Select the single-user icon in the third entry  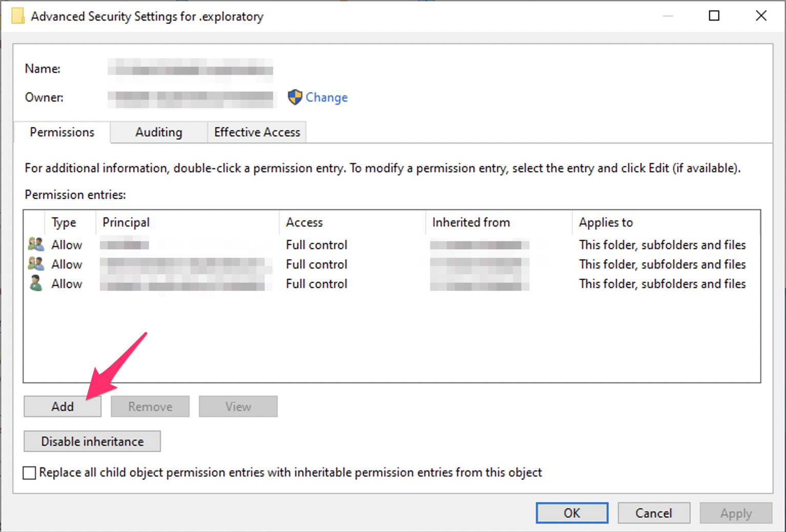36,283
